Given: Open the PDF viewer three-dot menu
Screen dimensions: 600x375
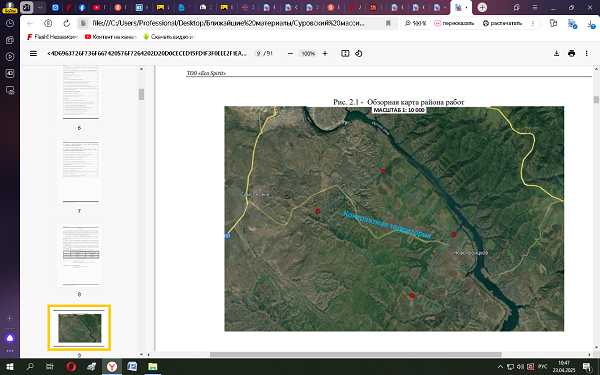Looking at the screenshot, I should [586, 54].
